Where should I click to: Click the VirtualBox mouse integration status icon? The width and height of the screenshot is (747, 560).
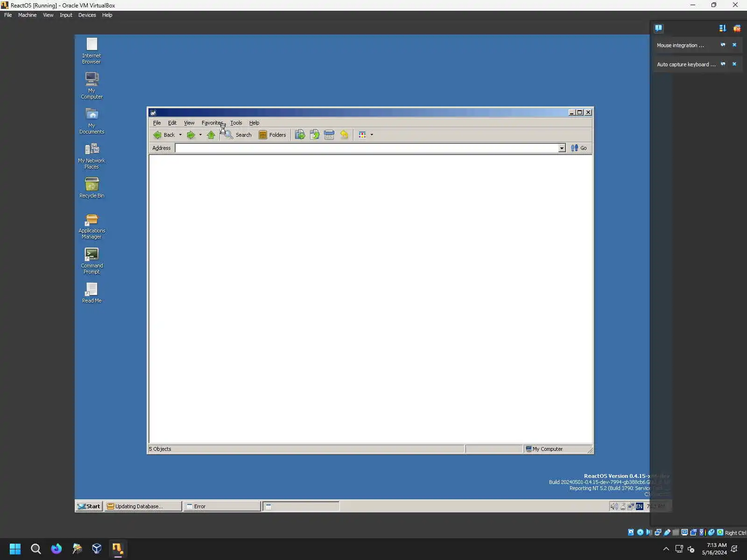[x=711, y=532]
